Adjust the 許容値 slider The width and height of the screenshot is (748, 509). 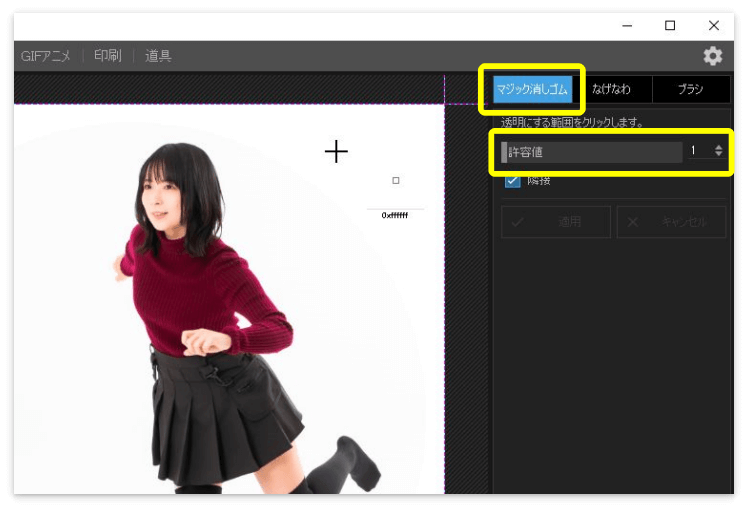[x=592, y=152]
